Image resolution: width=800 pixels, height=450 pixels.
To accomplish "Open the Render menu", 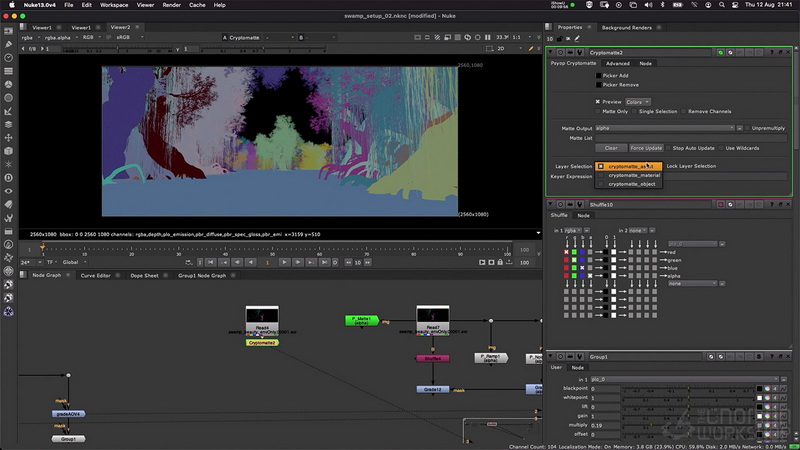I will coord(171,5).
